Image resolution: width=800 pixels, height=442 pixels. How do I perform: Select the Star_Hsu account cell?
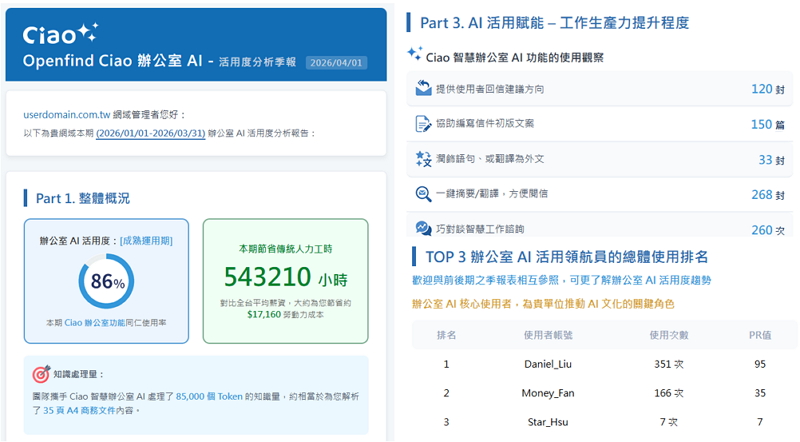(x=548, y=422)
